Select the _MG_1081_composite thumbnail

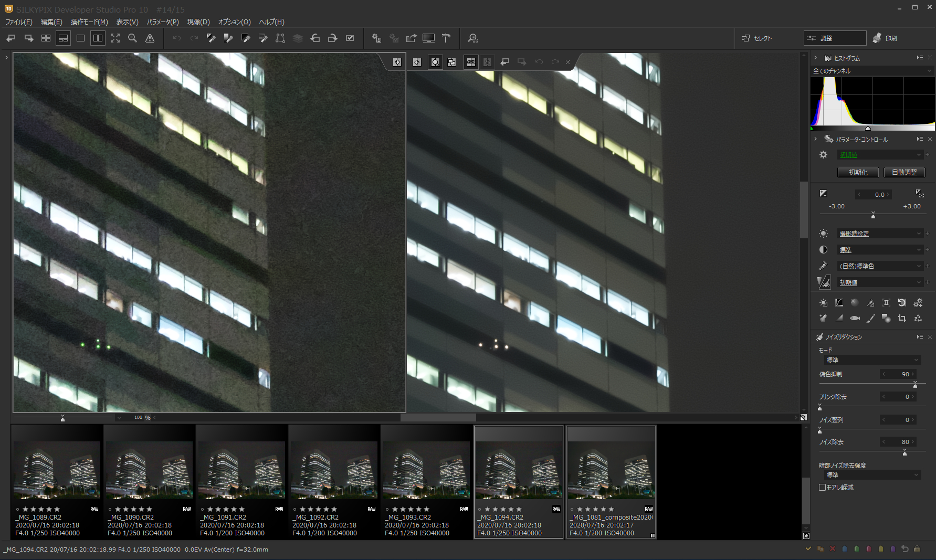[611, 482]
